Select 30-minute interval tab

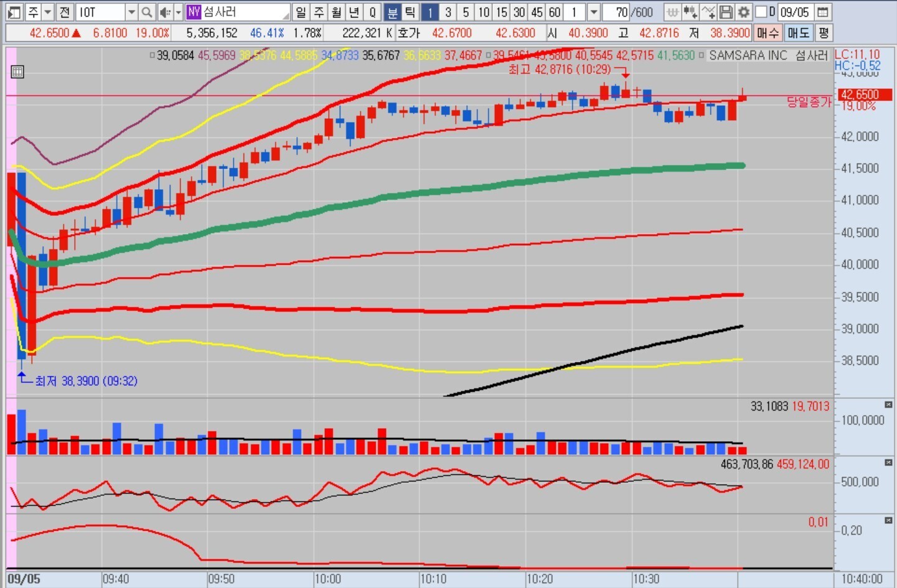click(519, 12)
